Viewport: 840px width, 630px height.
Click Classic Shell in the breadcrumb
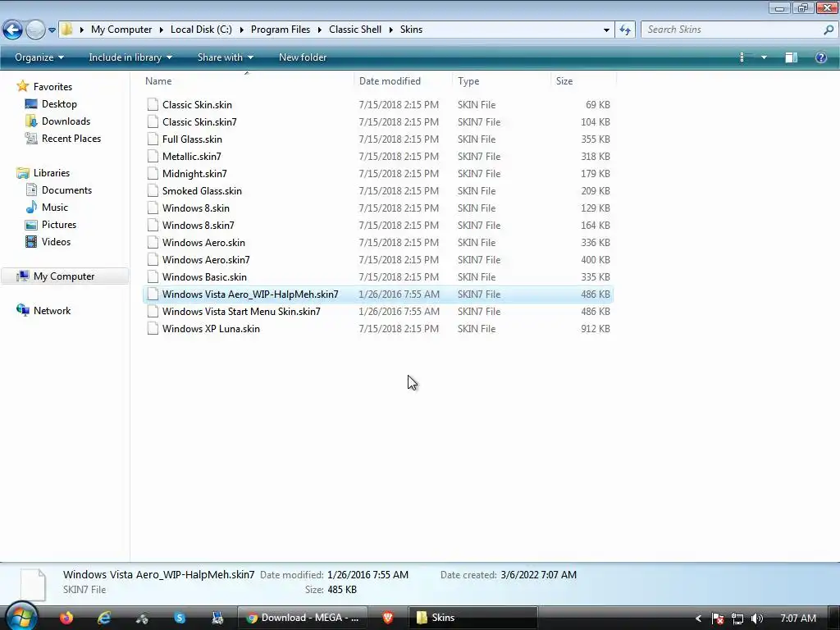click(355, 30)
